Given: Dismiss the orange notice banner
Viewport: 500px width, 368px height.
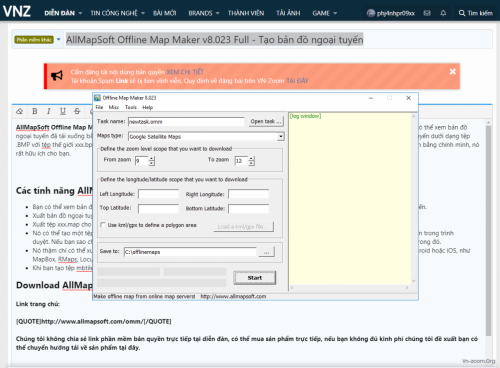Looking at the screenshot, I should click(x=453, y=72).
